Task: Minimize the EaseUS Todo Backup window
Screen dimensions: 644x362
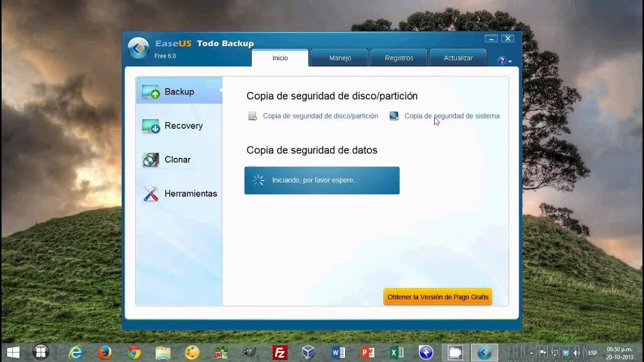Action: [492, 39]
